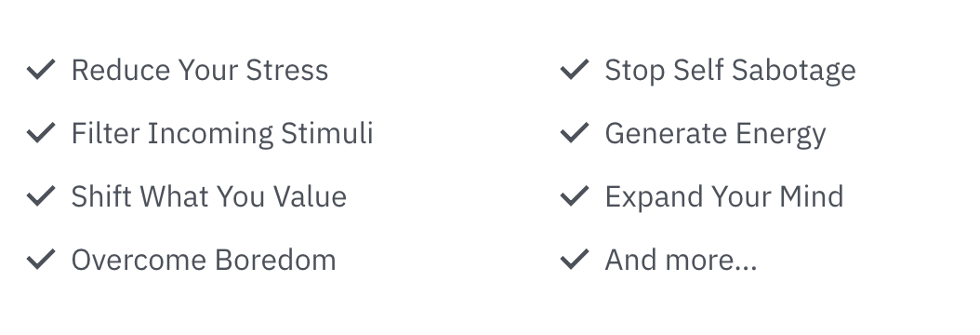Open the And more... item
Viewport: 980px width, 335px height.
(681, 260)
